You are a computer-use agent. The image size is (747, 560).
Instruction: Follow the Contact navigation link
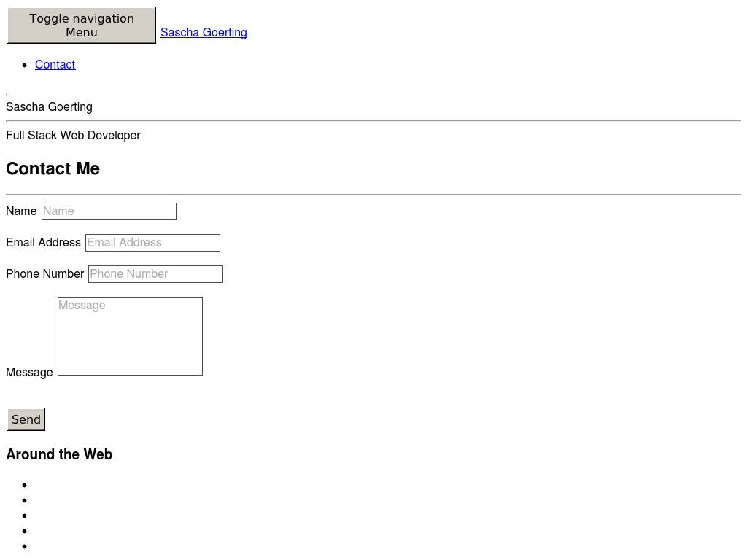point(55,64)
